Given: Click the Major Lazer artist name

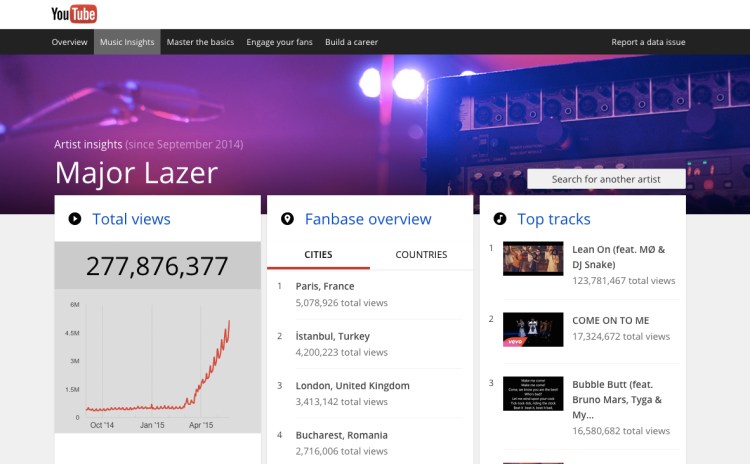Looking at the screenshot, I should tap(136, 173).
